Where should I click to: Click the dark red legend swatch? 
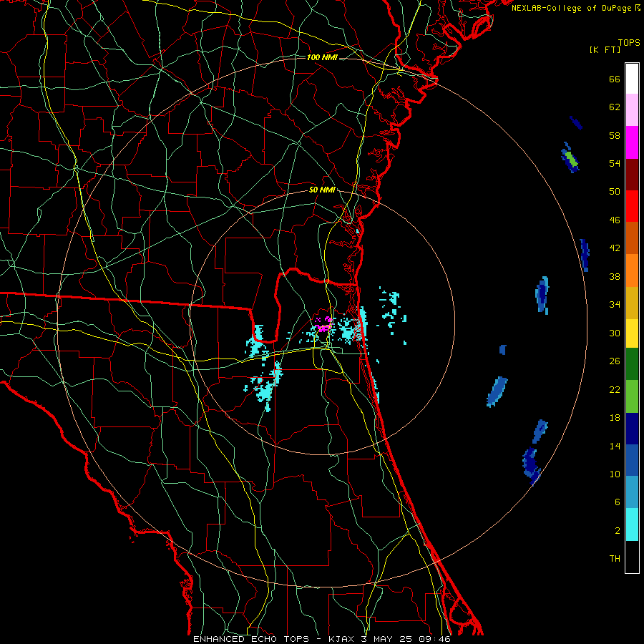coord(632,174)
